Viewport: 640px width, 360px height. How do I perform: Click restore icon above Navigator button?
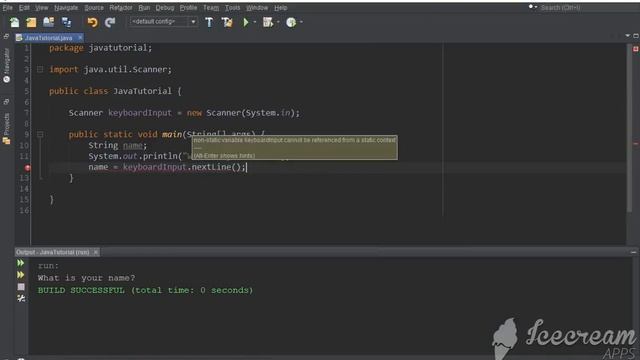[x=6, y=37]
